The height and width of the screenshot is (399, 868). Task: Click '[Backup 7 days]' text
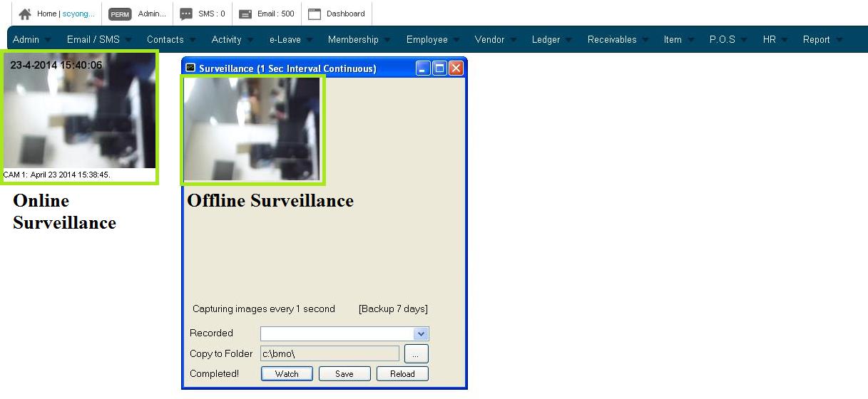[393, 309]
